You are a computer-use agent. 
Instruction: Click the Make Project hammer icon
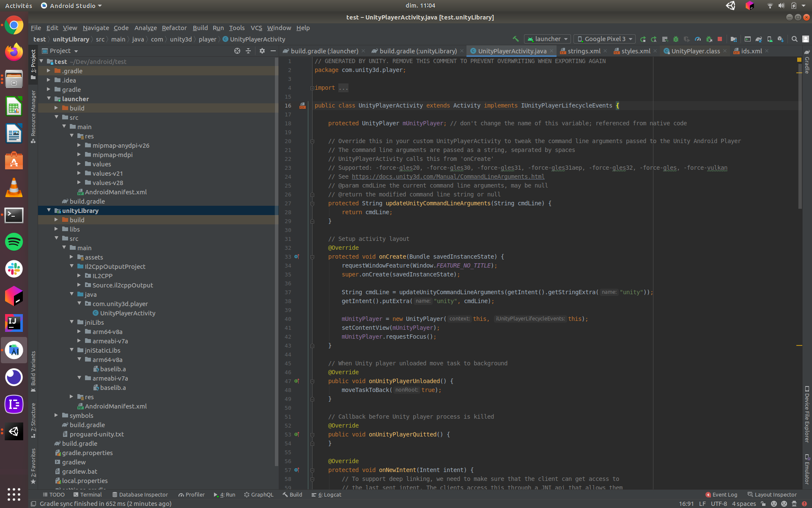[x=516, y=39]
